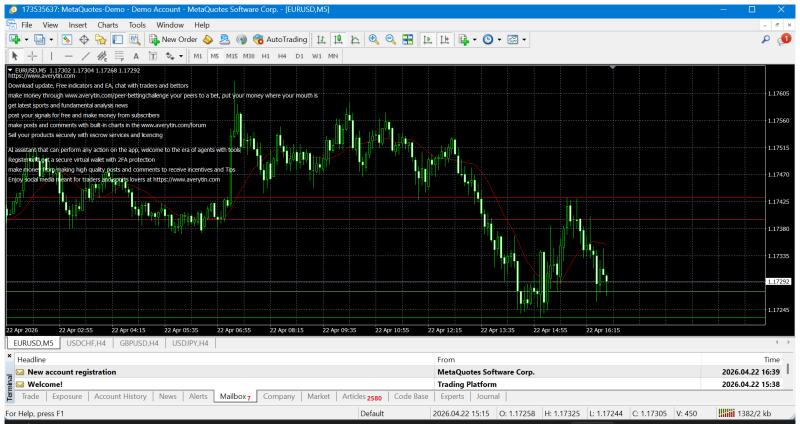The width and height of the screenshot is (800, 424).
Task: Set timeframe to MN
Action: [x=333, y=56]
